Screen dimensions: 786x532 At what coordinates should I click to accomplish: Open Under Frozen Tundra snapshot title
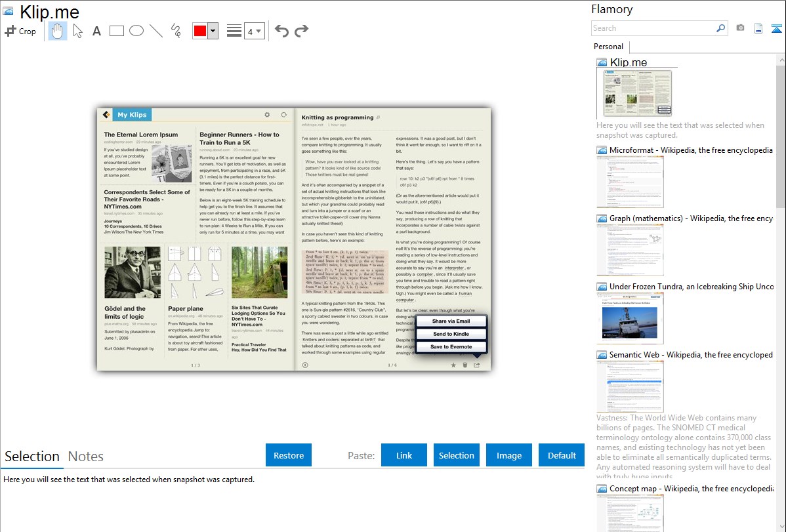[x=692, y=286]
